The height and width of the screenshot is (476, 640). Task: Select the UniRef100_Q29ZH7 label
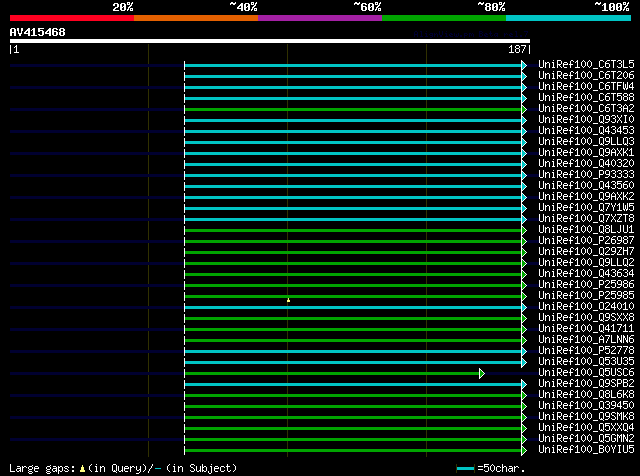tap(586, 252)
